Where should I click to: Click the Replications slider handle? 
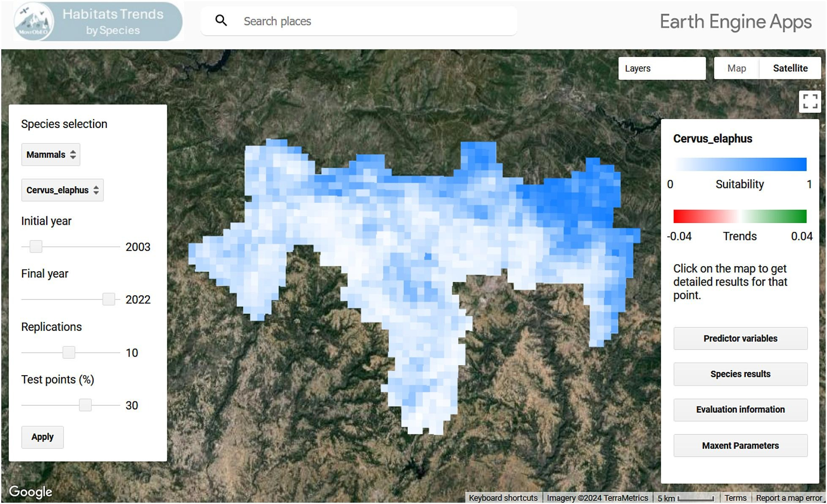[x=69, y=352]
